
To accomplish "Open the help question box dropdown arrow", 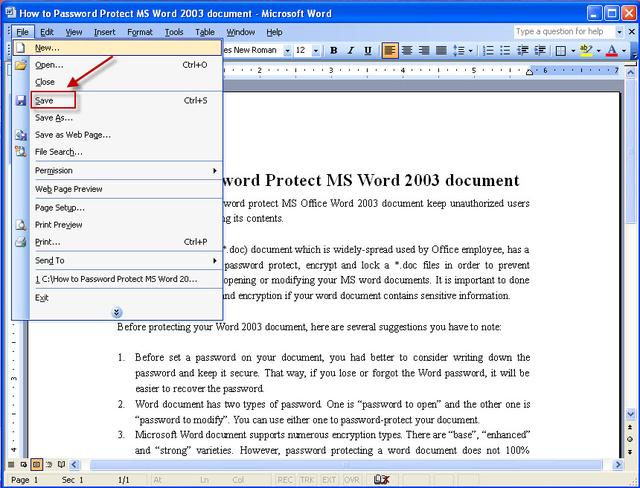I will click(619, 31).
